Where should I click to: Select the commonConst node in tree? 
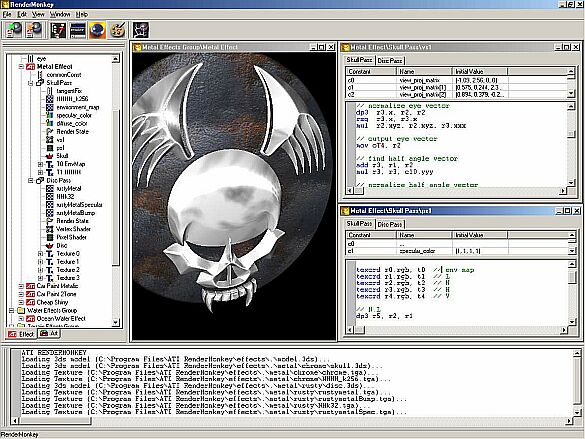coord(64,75)
